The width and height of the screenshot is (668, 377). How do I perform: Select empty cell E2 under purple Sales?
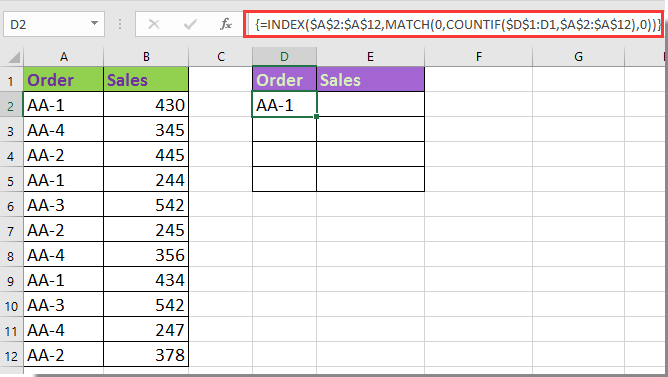371,104
